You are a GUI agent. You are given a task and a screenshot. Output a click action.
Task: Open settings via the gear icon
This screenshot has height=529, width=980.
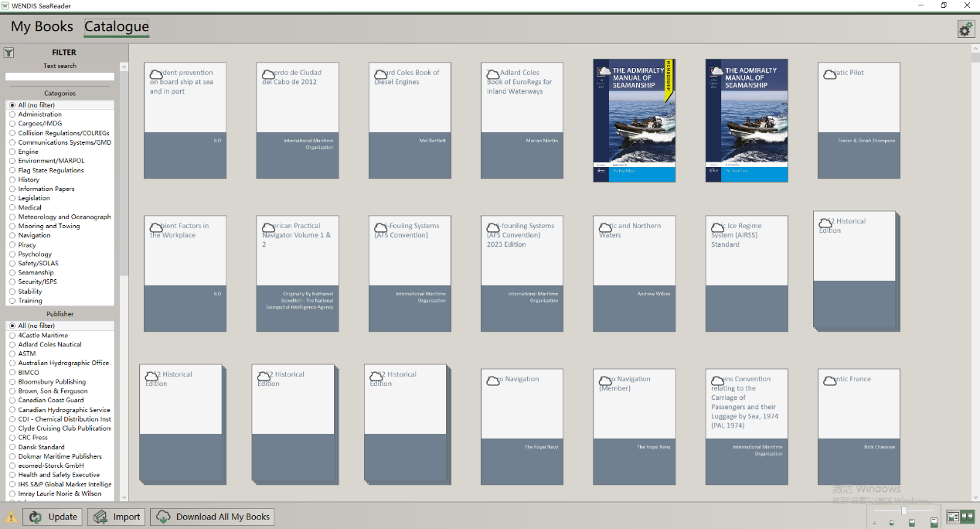pyautogui.click(x=965, y=29)
